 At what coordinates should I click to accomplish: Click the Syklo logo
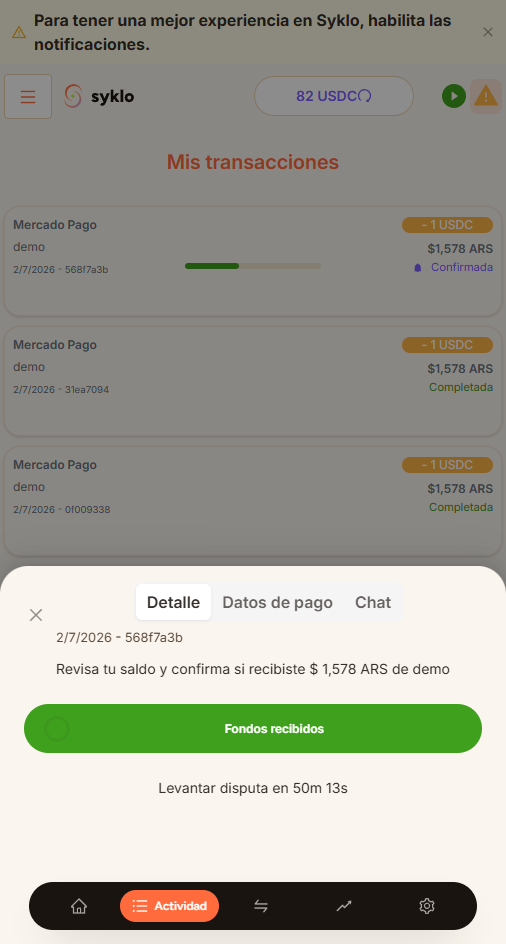tap(99, 96)
